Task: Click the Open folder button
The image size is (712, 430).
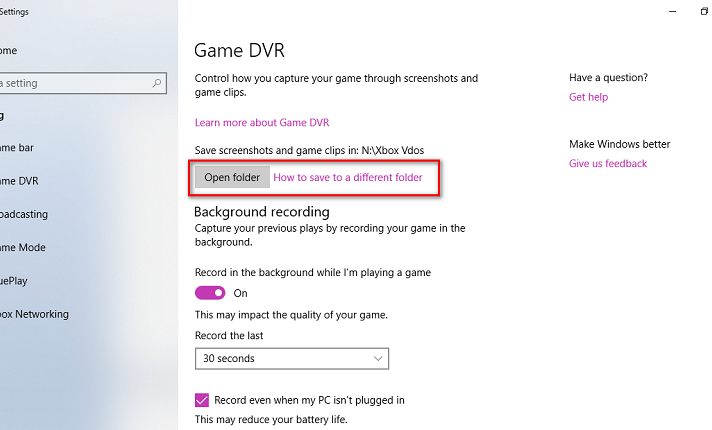Action: point(232,177)
